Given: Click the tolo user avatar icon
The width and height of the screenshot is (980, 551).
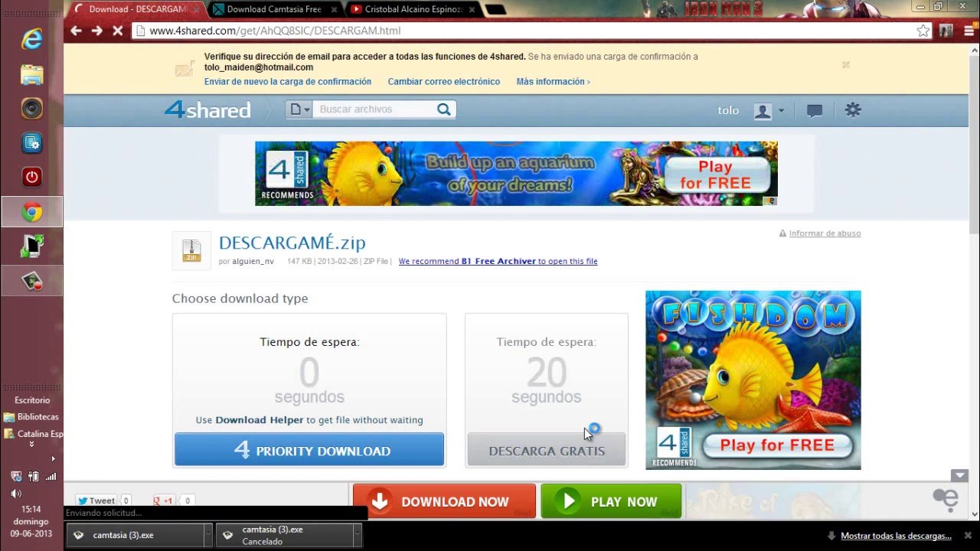Looking at the screenshot, I should [763, 111].
